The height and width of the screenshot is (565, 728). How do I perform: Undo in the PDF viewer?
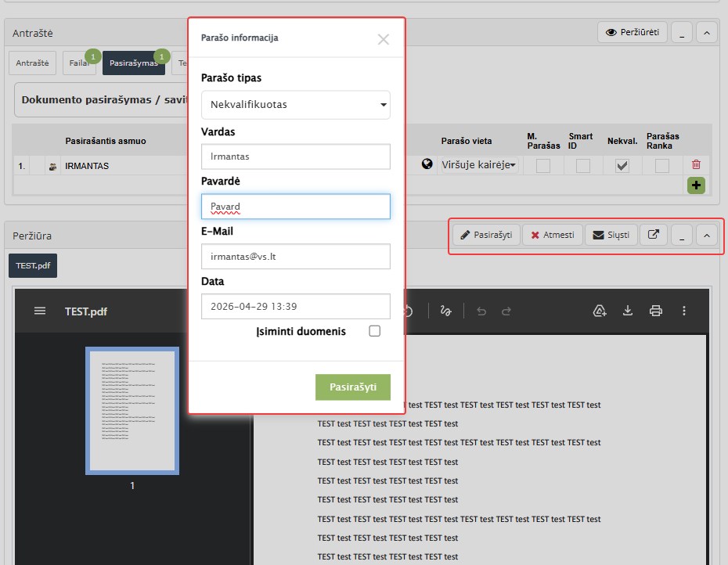point(481,311)
